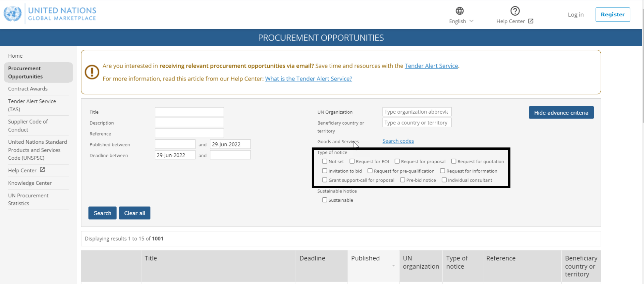Screen dimensions: 644x284
Task: Open the UN Organization autocomplete field
Action: [x=417, y=112]
